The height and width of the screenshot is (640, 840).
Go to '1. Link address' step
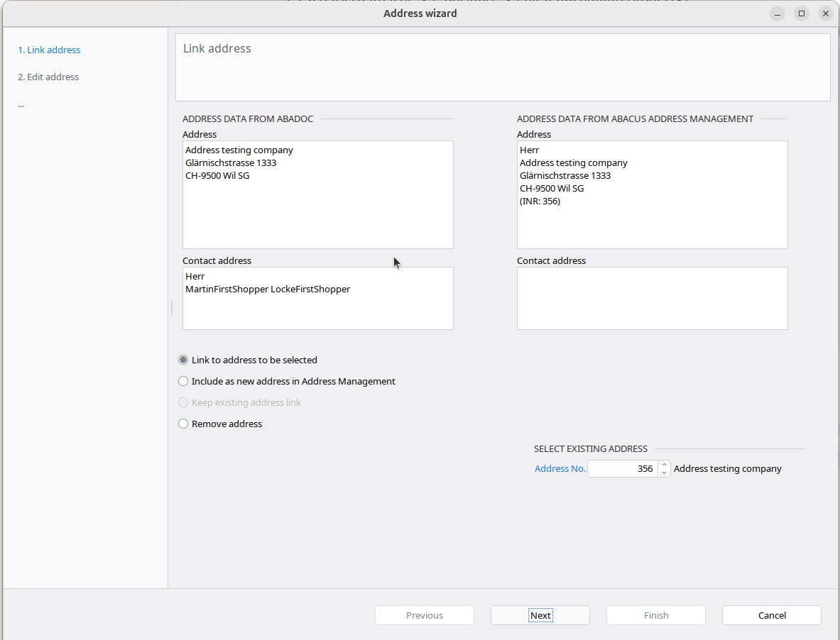pos(49,50)
